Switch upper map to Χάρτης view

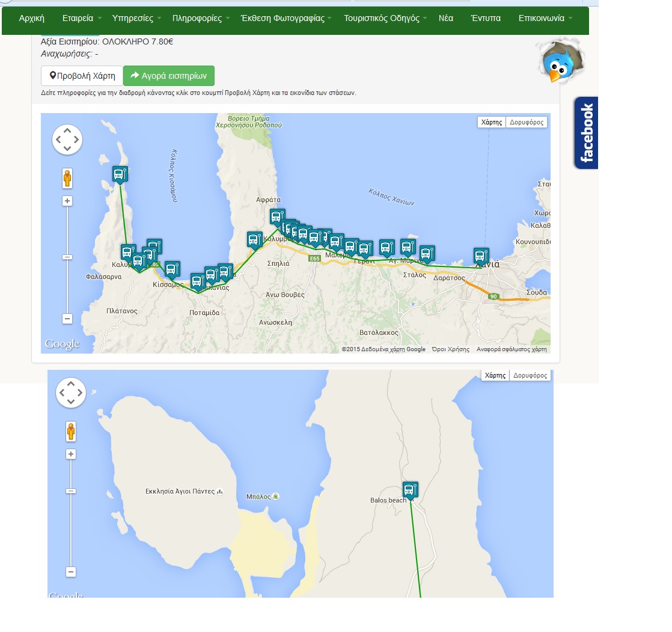pyautogui.click(x=492, y=122)
